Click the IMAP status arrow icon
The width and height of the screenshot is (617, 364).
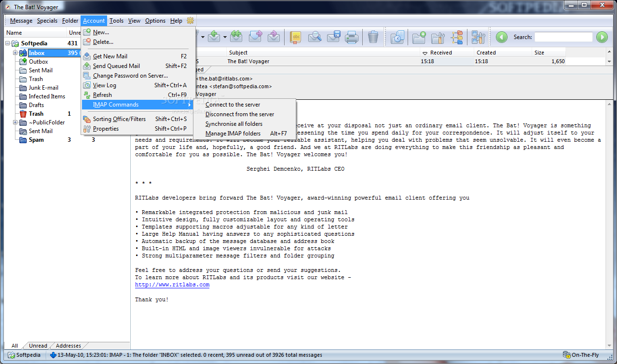point(53,355)
